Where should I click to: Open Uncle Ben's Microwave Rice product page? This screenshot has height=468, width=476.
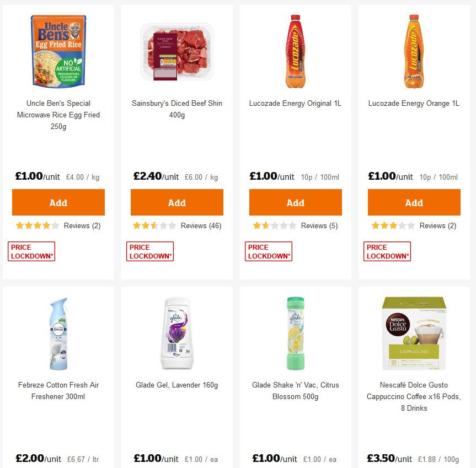point(58,115)
